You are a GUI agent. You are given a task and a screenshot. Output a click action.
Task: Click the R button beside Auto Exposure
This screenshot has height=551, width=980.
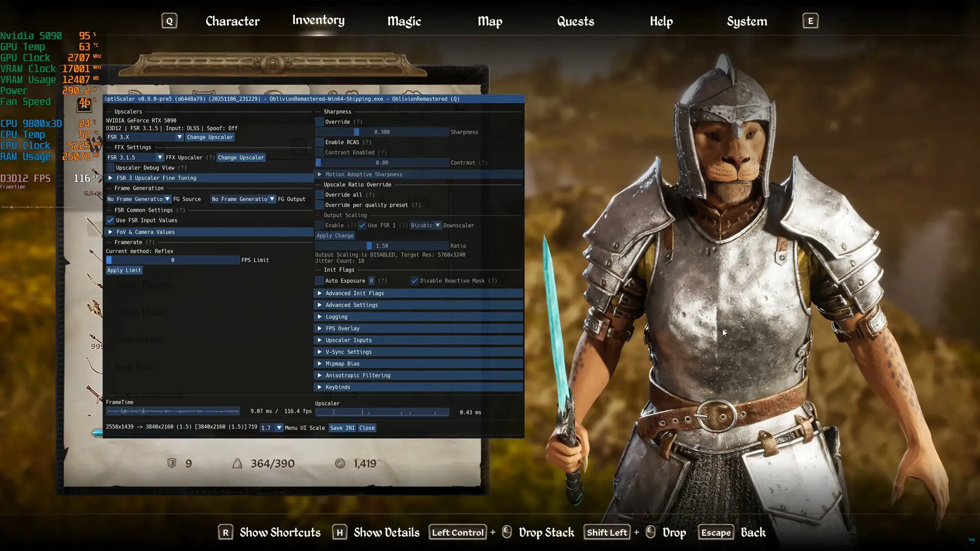pyautogui.click(x=372, y=281)
